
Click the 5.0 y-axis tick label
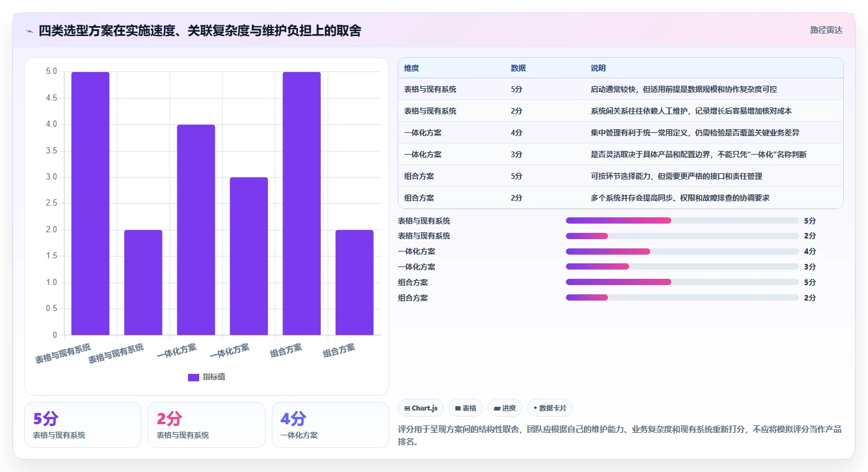(51, 71)
